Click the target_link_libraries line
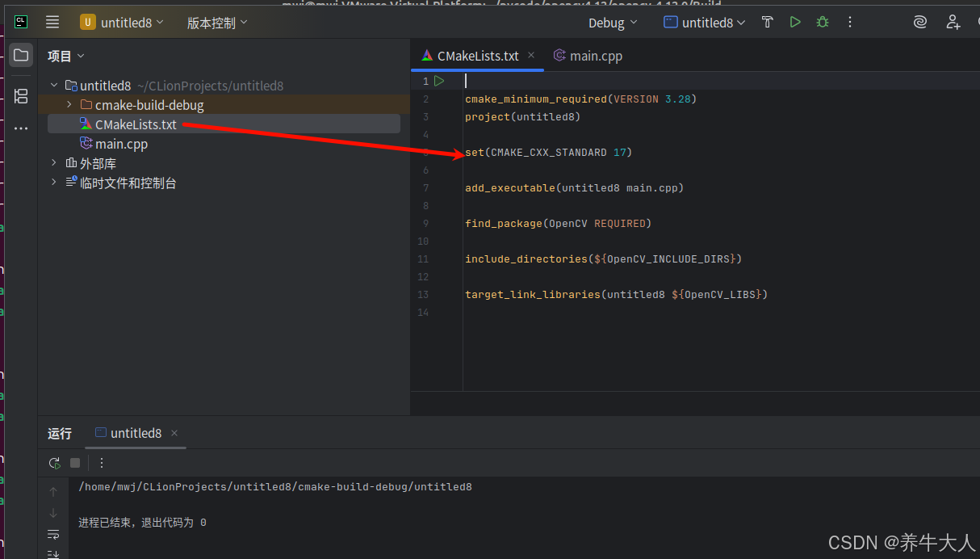980x559 pixels. tap(616, 294)
